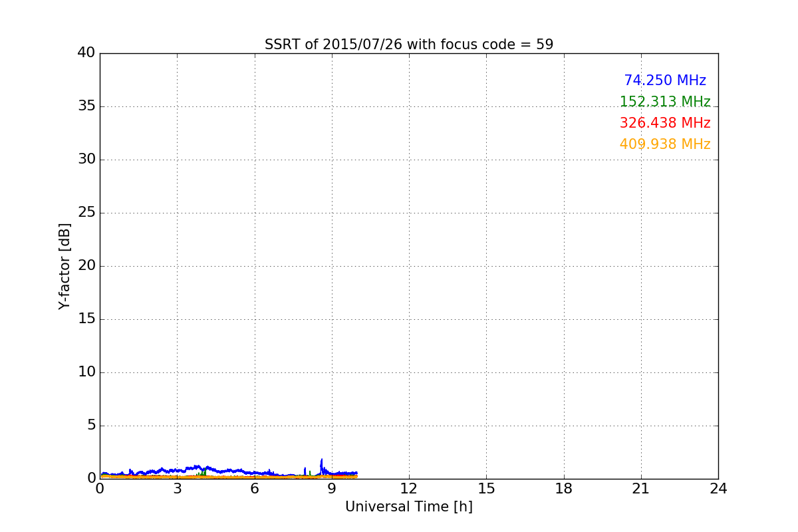Click the x-axis tick label 6
Image resolution: width=798 pixels, height=532 pixels.
(255, 489)
